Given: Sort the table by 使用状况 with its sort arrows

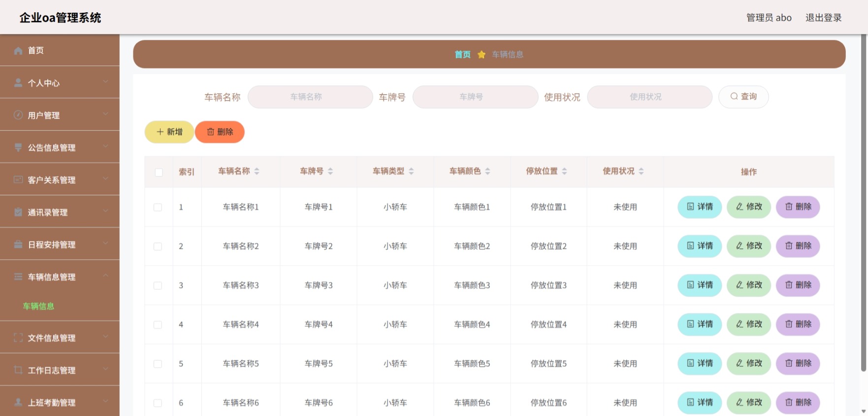Looking at the screenshot, I should [641, 171].
